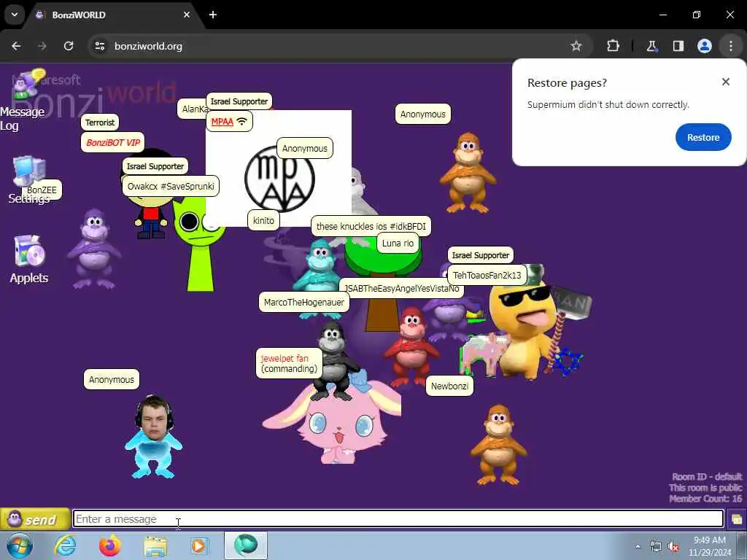
Task: Reload the bonziworld.org page
Action: [69, 46]
